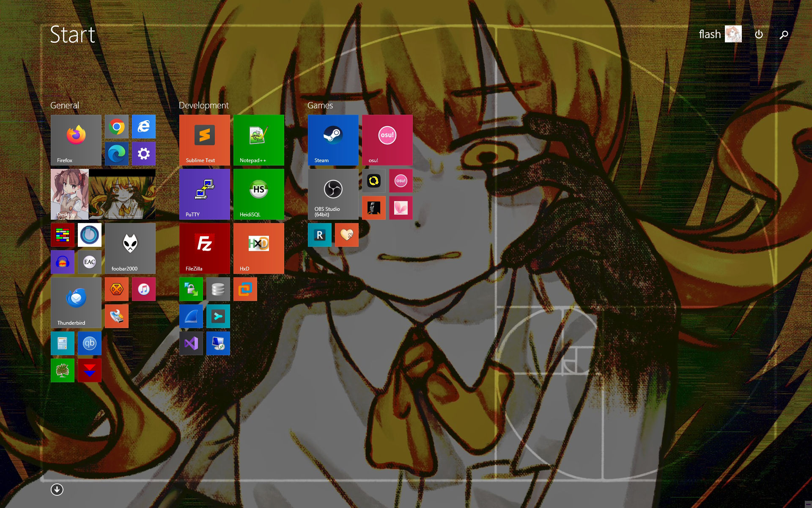Launch PuTTY tile

click(205, 194)
